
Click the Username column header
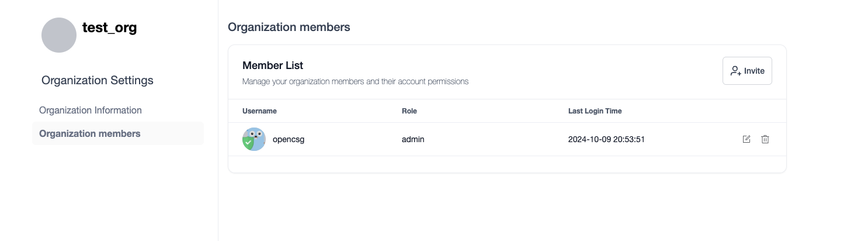[259, 111]
